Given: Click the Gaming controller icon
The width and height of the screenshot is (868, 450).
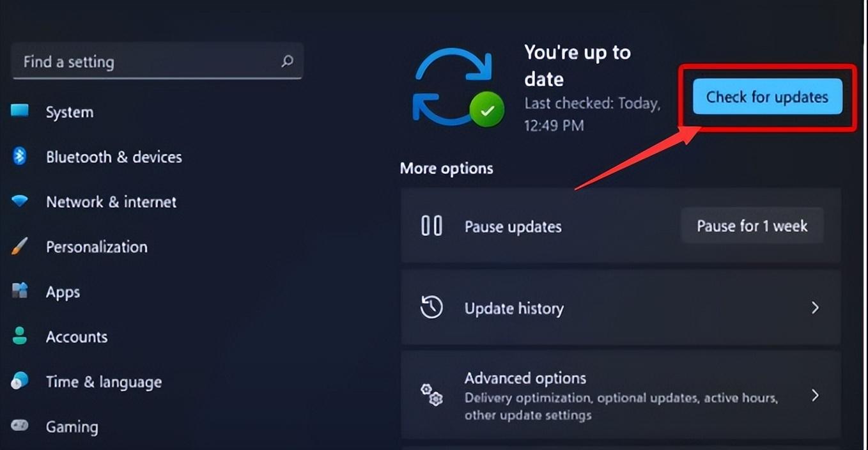Looking at the screenshot, I should (x=20, y=426).
